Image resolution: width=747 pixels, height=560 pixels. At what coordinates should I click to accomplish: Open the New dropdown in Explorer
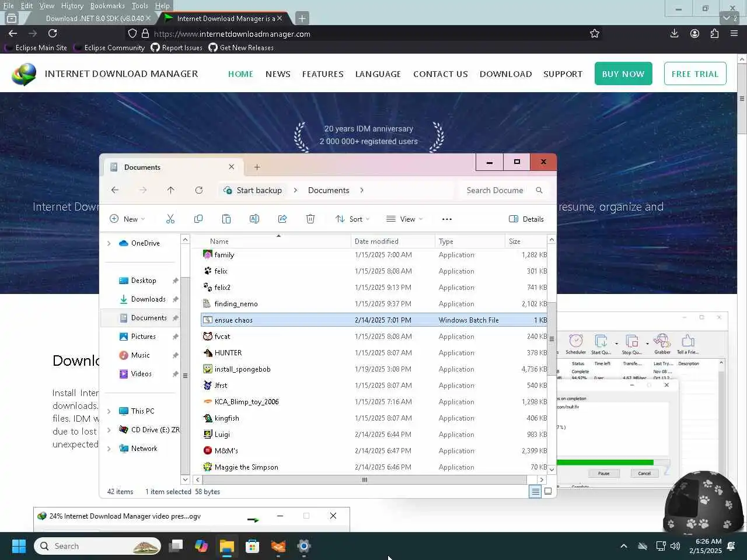tap(127, 219)
